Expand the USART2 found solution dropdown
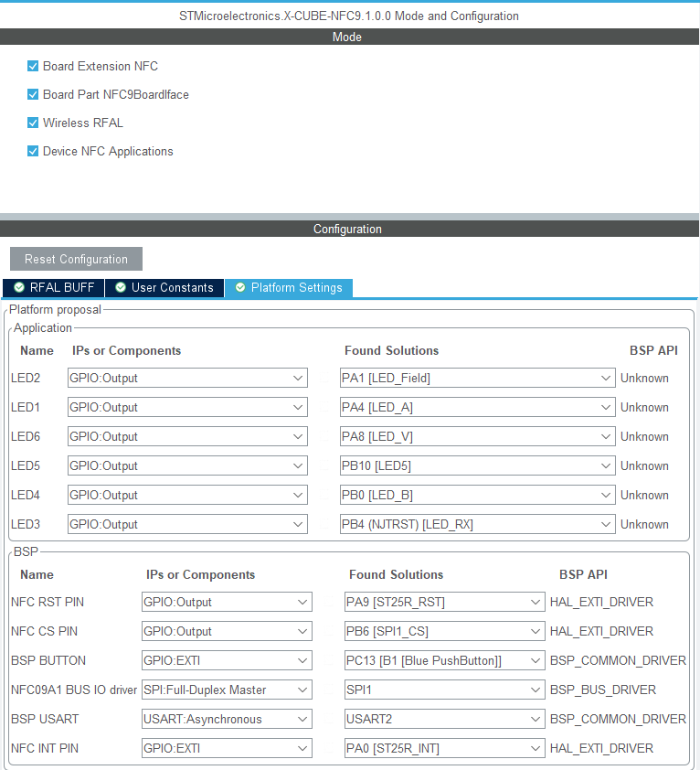 point(445,719)
